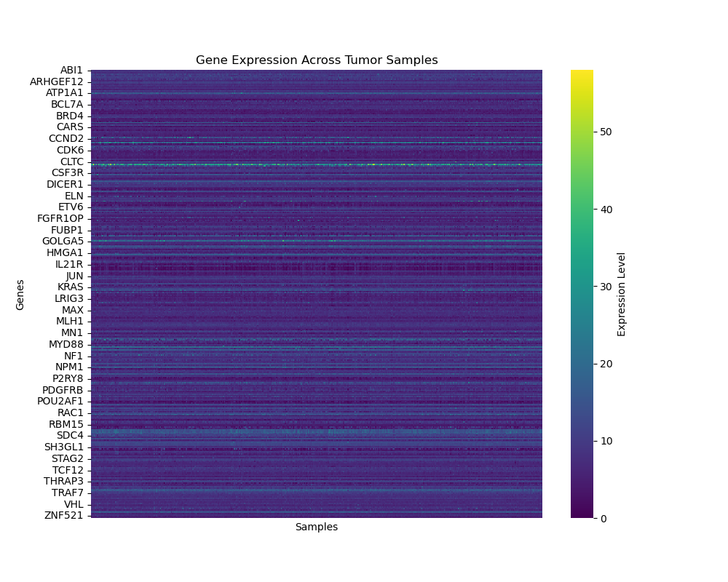Click the chart title 'Gene Expression Across Tumor Samples'
This screenshot has width=728, height=582.
coord(317,60)
